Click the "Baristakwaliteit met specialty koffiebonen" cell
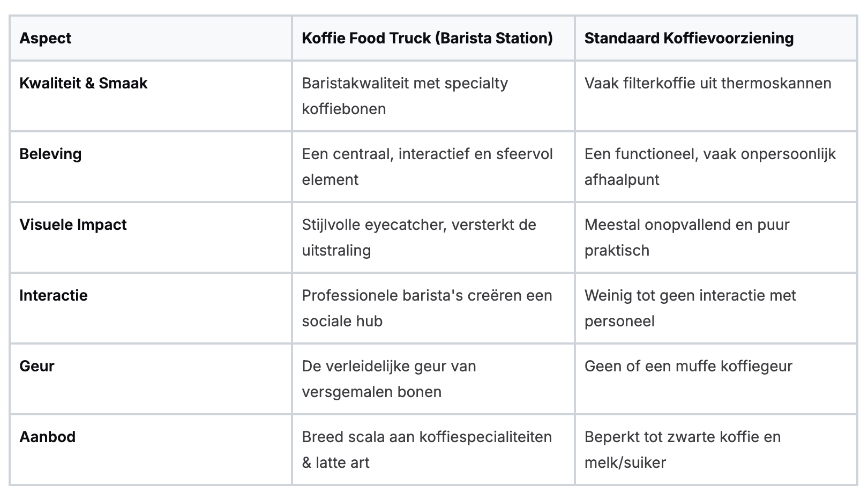The image size is (868, 493). 405,95
